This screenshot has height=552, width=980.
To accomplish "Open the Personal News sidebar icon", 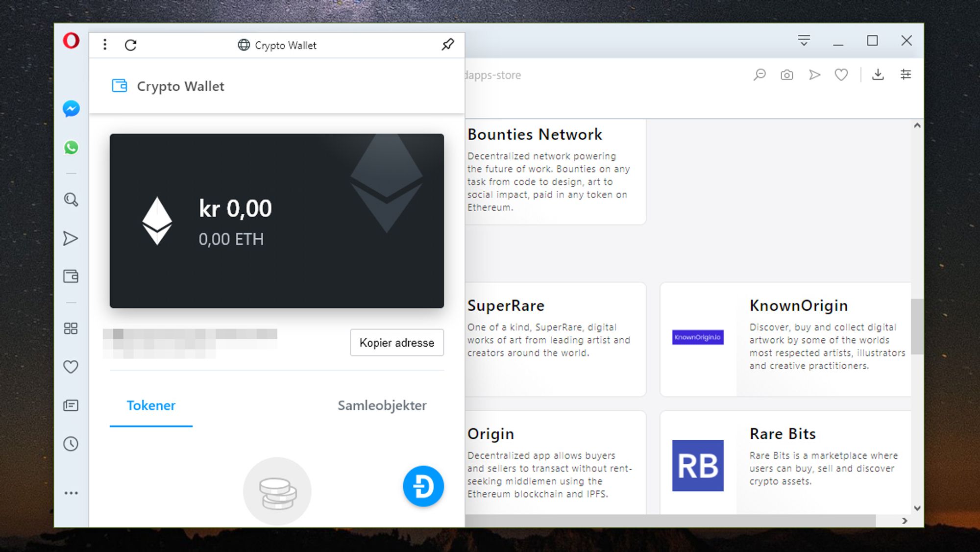I will 71,405.
